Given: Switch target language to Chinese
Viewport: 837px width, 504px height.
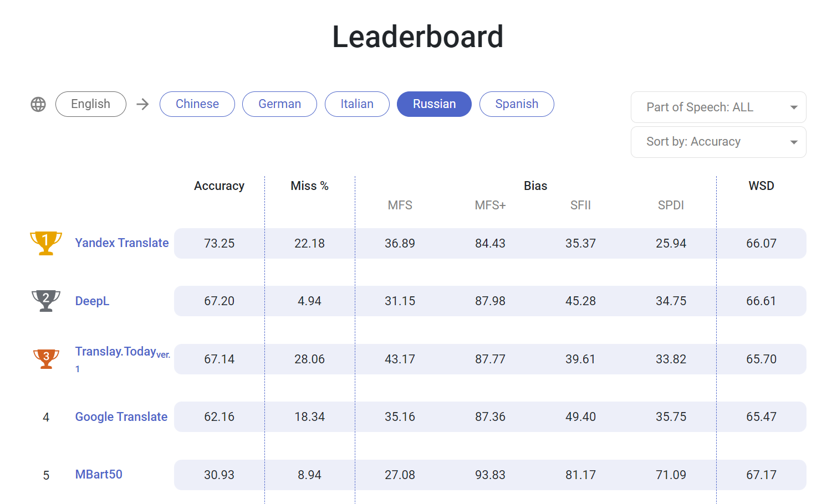Looking at the screenshot, I should (x=197, y=104).
